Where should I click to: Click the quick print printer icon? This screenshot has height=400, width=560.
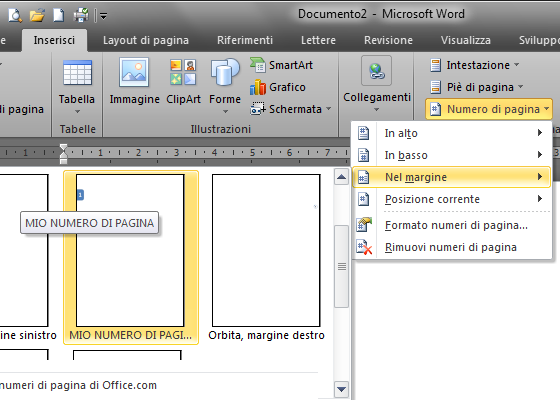pyautogui.click(x=81, y=15)
